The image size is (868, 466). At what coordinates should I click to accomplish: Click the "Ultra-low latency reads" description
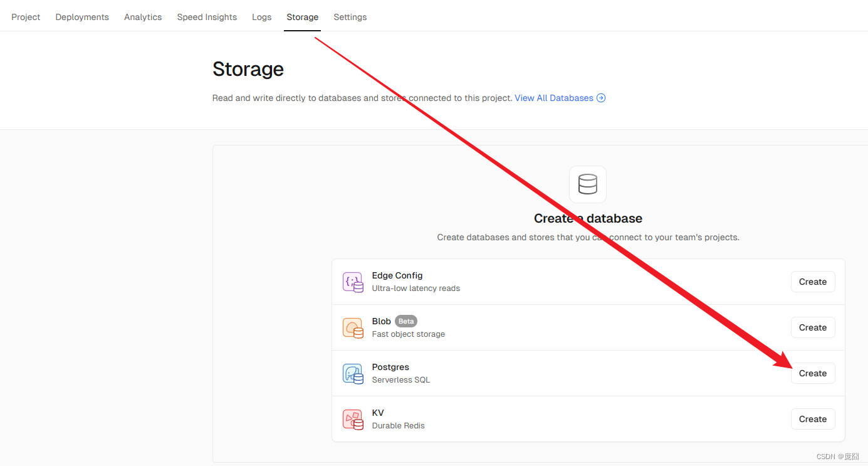(416, 289)
